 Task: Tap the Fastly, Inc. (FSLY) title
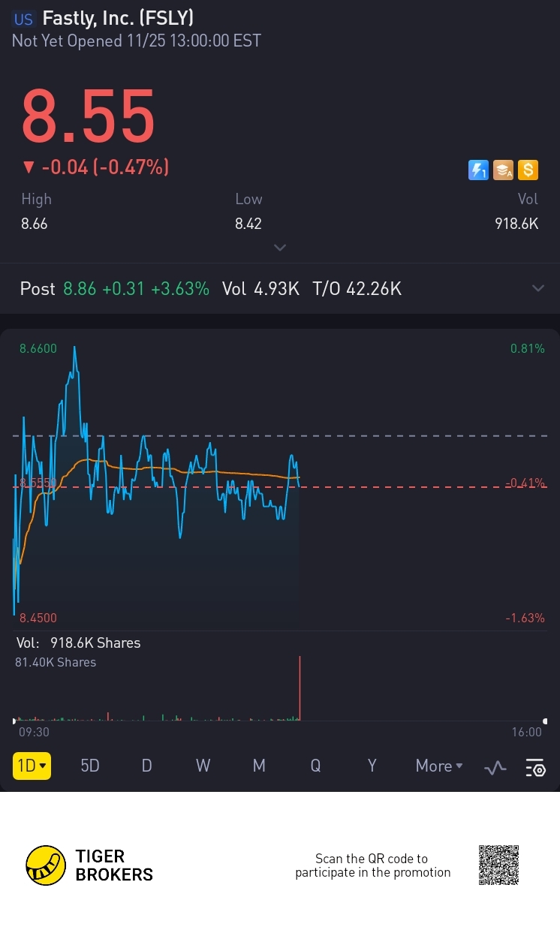(118, 18)
